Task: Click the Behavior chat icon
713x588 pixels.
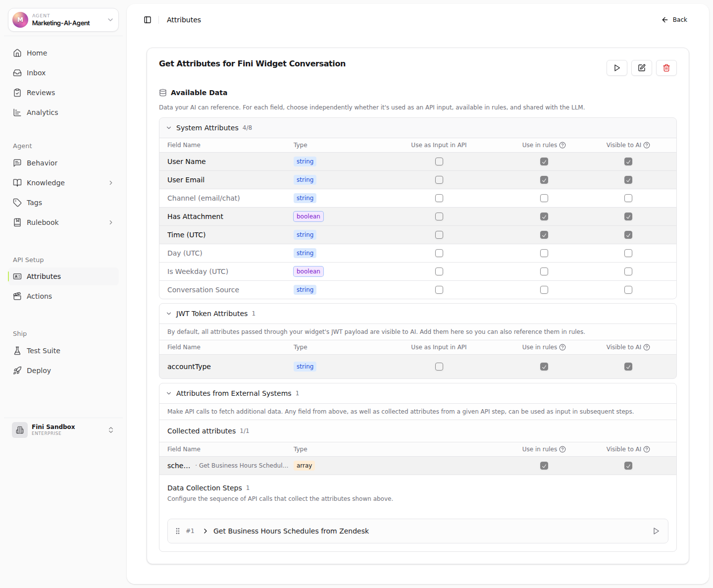Action: [17, 163]
